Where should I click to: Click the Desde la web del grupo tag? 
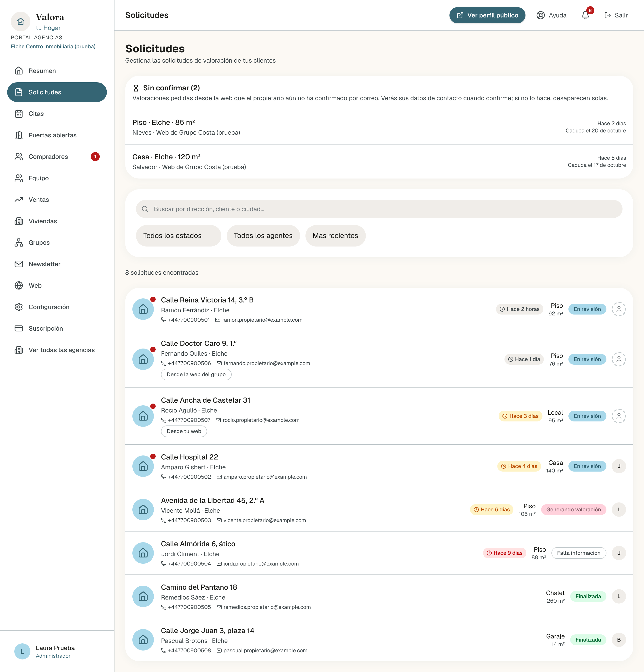click(x=196, y=375)
